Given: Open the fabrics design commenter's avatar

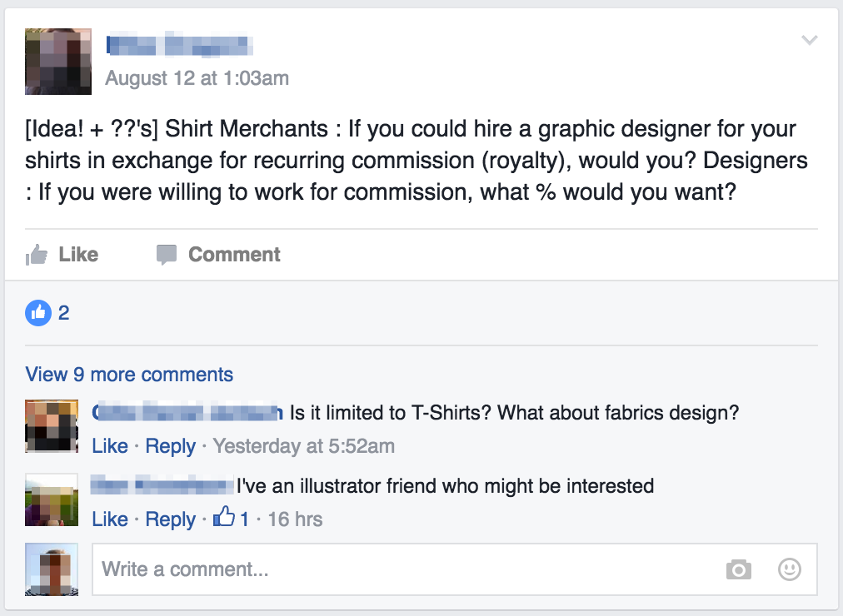Looking at the screenshot, I should click(x=52, y=426).
